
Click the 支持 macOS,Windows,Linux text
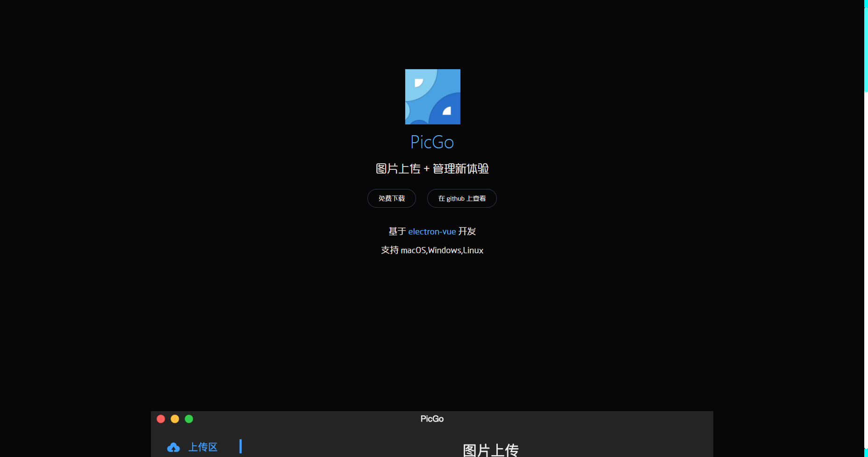coord(432,250)
